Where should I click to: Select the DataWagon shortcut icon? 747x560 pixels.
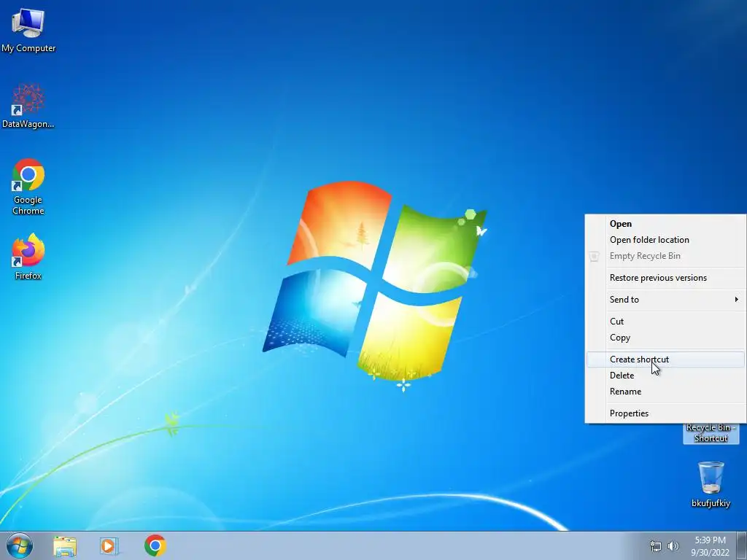(28, 106)
